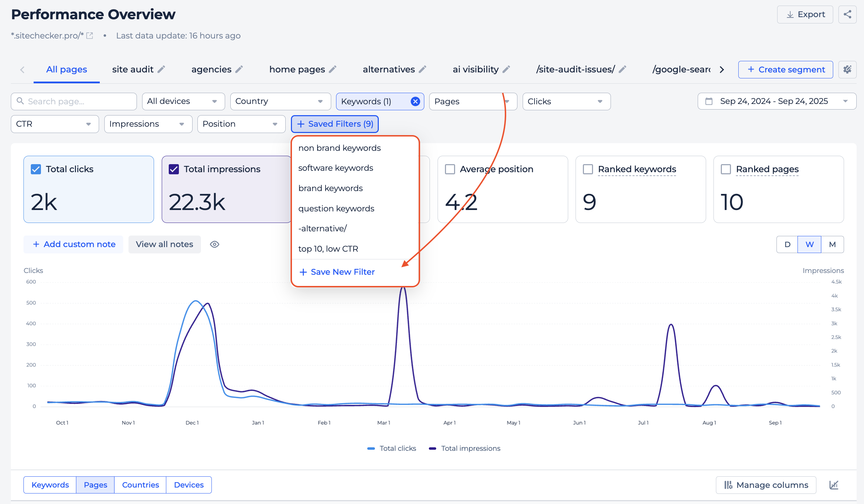
Task: Click the edit pencil beside site audit
Action: click(x=161, y=69)
